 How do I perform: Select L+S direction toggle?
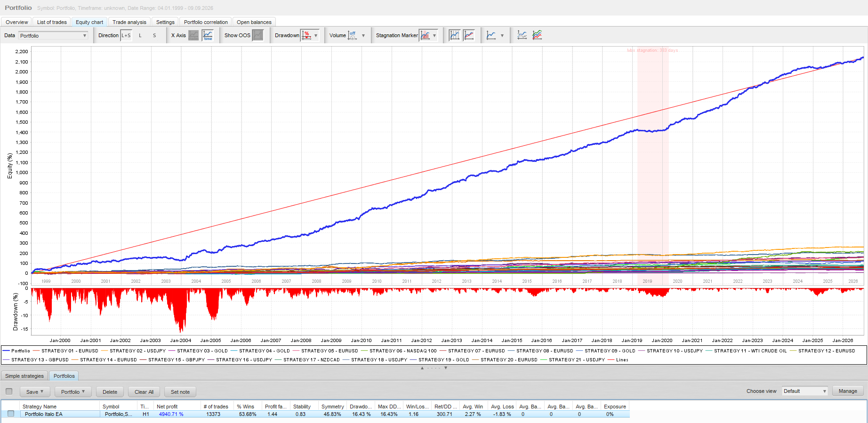(126, 35)
